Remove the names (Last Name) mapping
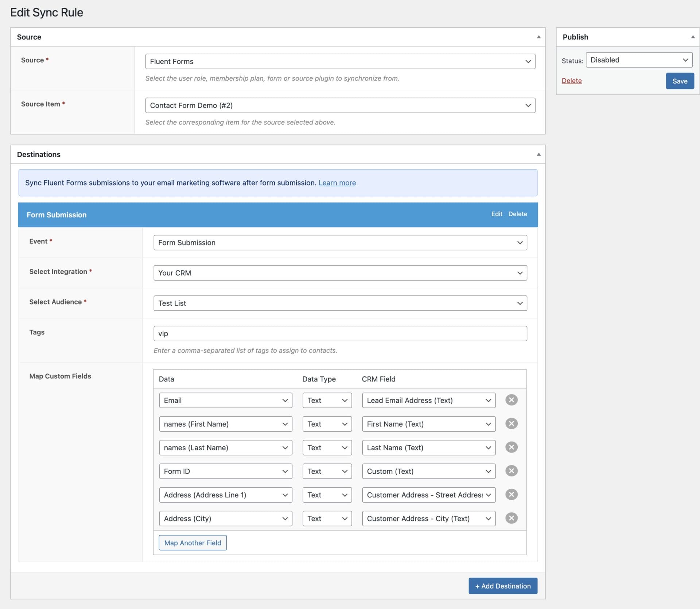This screenshot has height=609, width=700. (x=511, y=447)
